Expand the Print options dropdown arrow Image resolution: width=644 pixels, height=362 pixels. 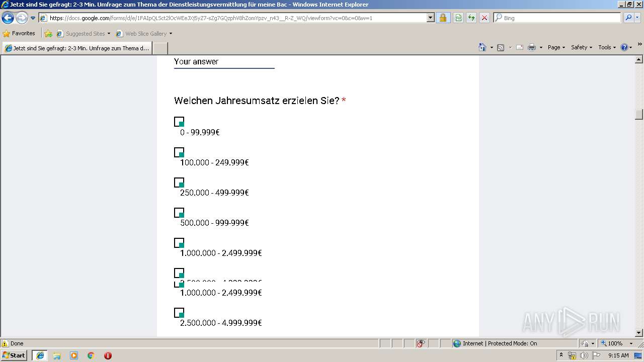[541, 47]
